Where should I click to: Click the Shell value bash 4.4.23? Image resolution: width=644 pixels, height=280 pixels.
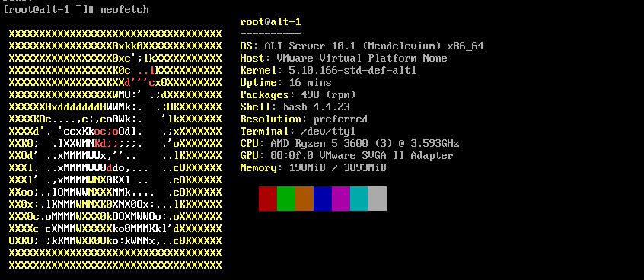coord(316,107)
